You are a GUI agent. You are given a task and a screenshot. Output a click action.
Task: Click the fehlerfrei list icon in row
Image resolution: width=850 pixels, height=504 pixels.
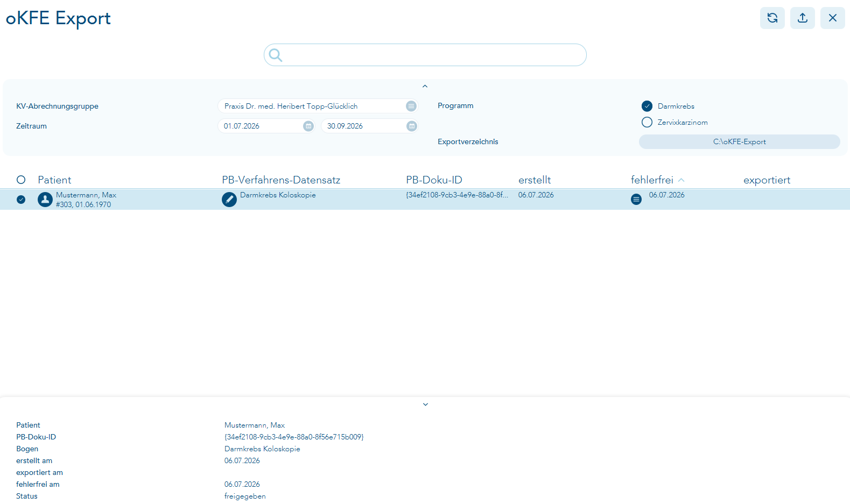636,200
